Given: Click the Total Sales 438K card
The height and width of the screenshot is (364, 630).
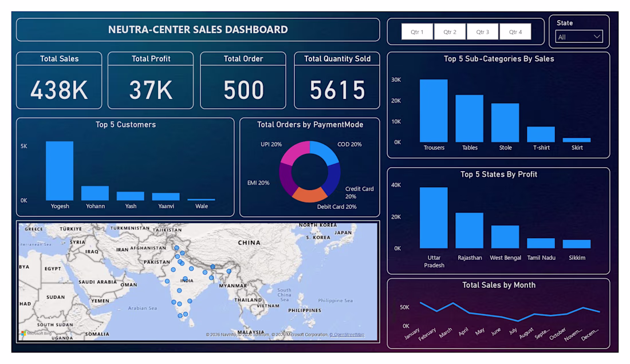Looking at the screenshot, I should click(x=59, y=80).
